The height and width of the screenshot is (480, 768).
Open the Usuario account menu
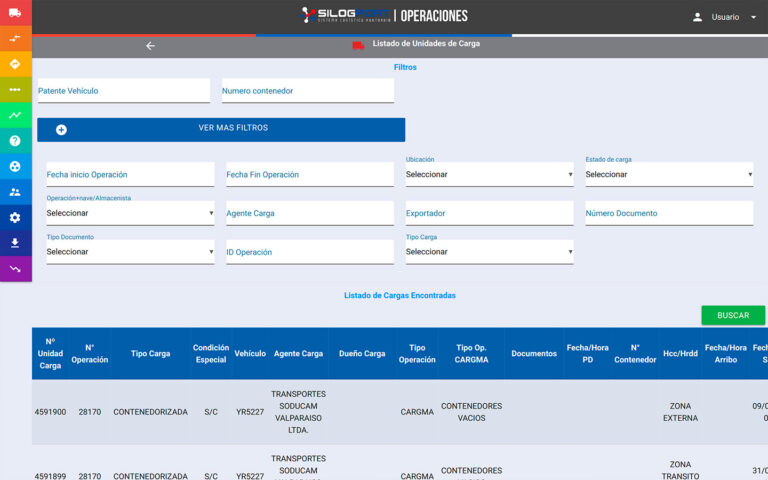point(725,17)
